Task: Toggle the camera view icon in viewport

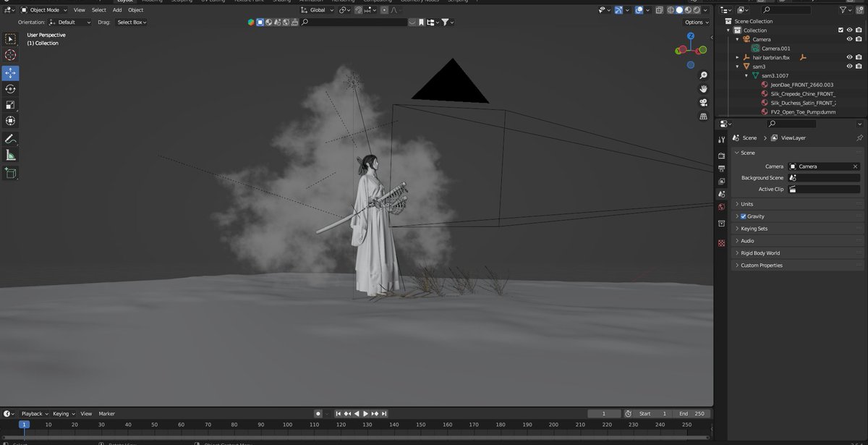Action: [703, 102]
